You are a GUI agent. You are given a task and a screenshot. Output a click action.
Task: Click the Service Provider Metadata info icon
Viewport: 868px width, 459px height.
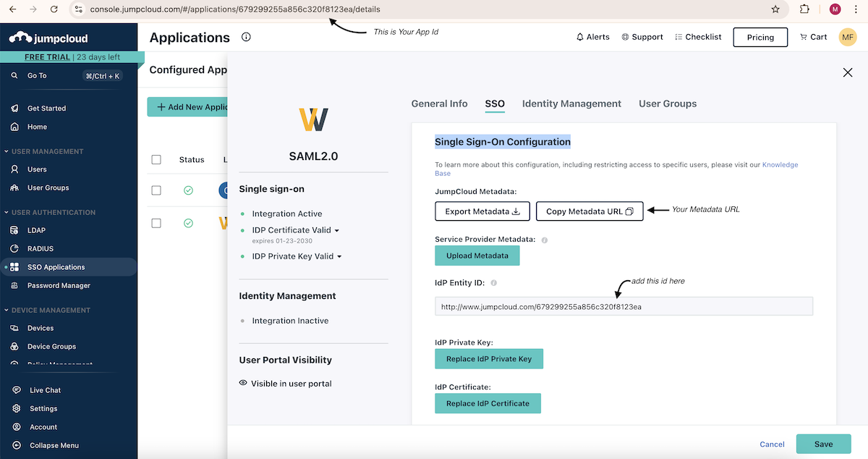(545, 240)
